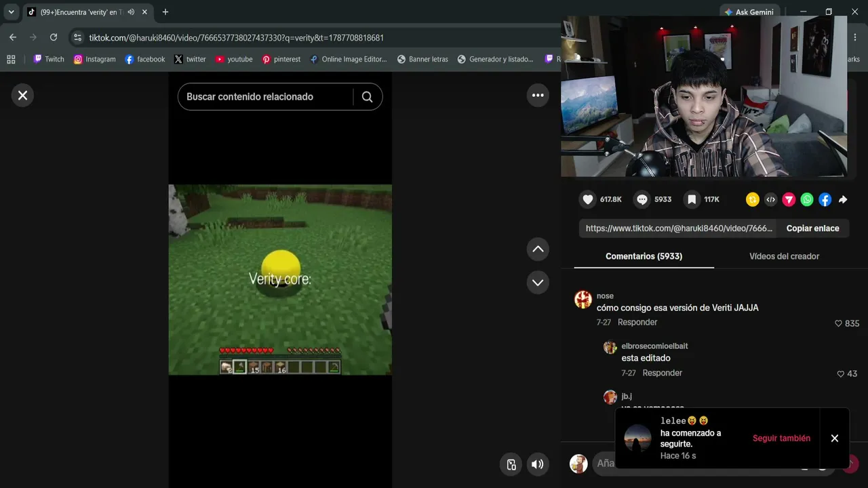Open the Chrome apps grid shortcut
Image resolution: width=868 pixels, height=488 pixels.
tap(12, 59)
